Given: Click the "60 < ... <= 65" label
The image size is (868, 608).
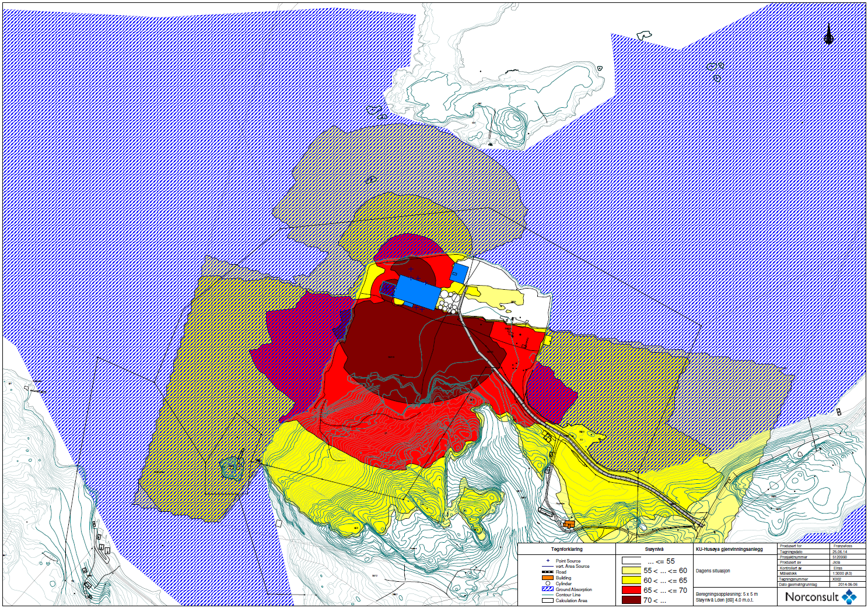Looking at the screenshot, I should tap(665, 580).
